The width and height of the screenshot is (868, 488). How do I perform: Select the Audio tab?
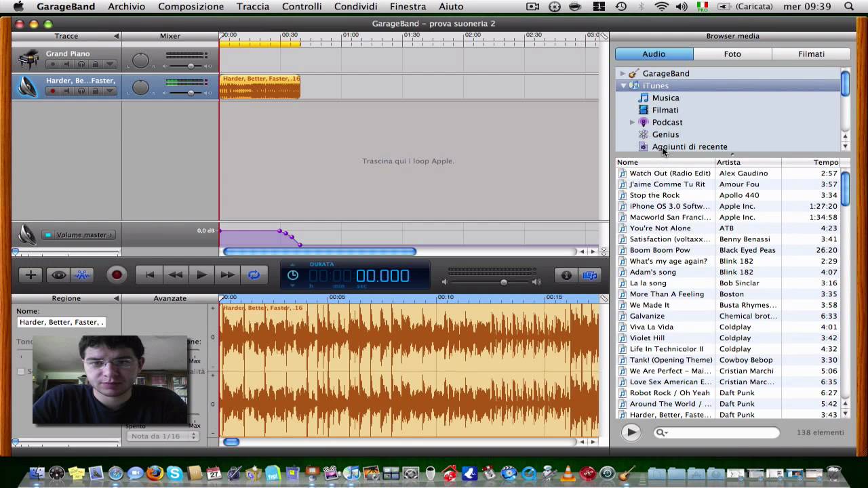tap(654, 54)
